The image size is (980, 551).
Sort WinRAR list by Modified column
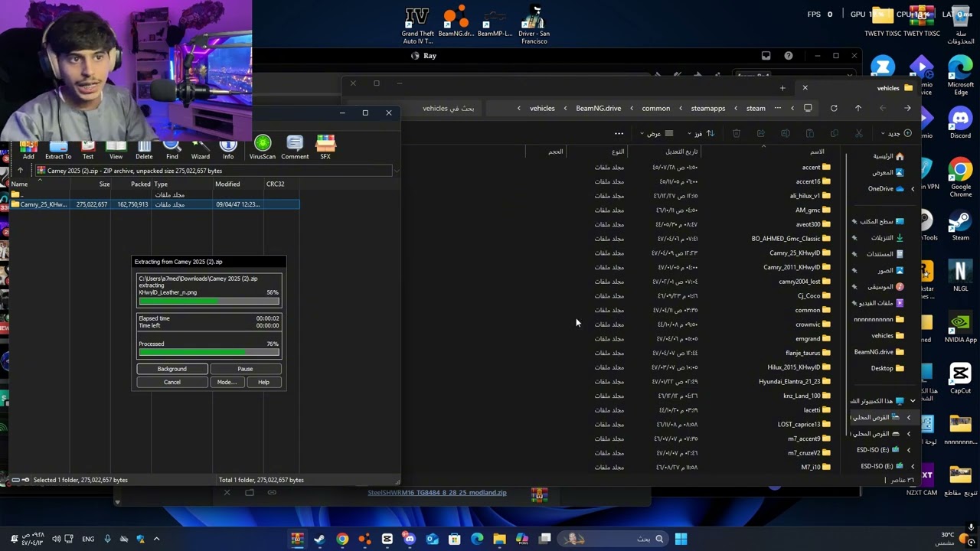pyautogui.click(x=237, y=184)
